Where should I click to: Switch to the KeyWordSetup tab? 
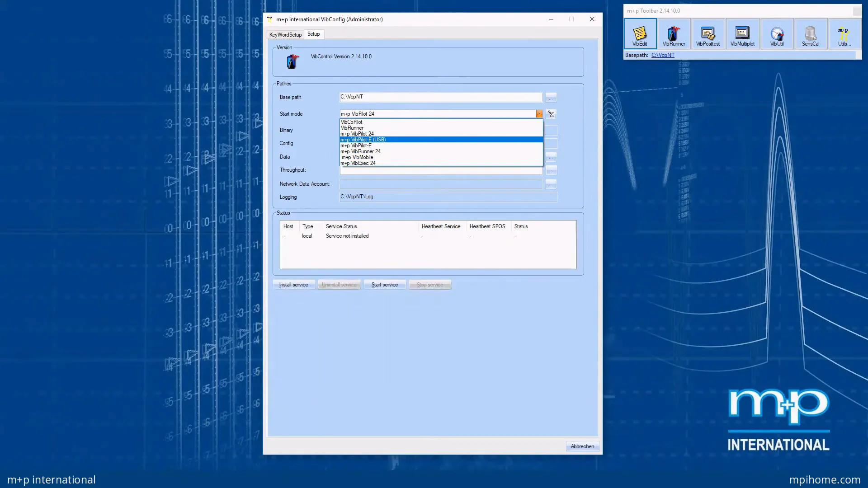[x=285, y=35]
